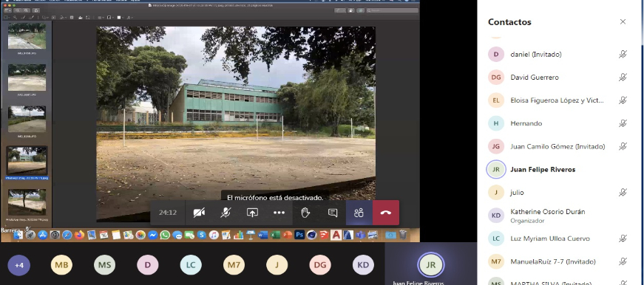Image resolution: width=644 pixels, height=285 pixels.
Task: Open selection tools dropdown in markup bar
Action: 7,18
